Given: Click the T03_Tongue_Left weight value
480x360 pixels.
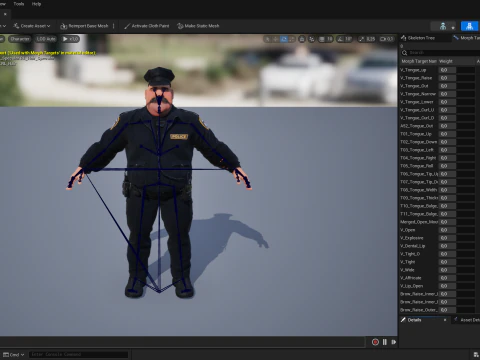Looking at the screenshot, I should [x=448, y=150].
